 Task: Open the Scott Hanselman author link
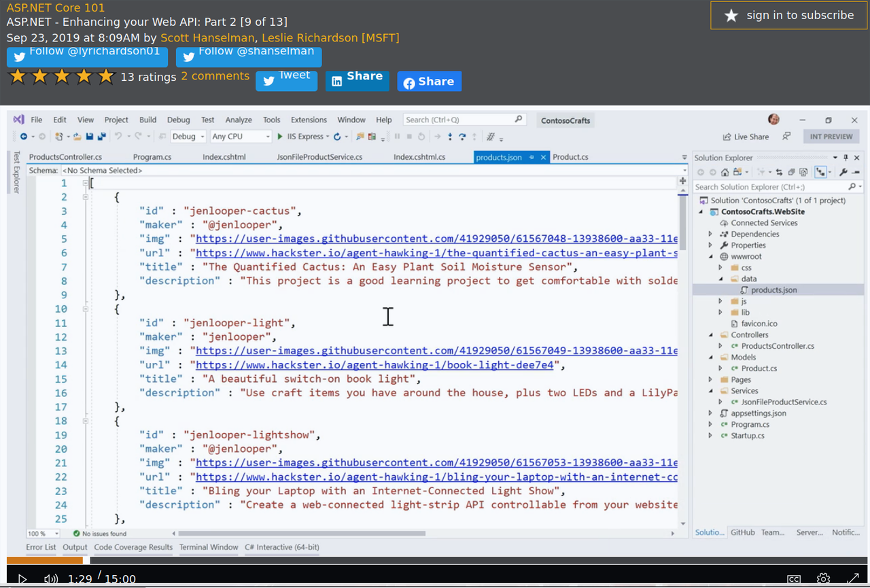[207, 37]
